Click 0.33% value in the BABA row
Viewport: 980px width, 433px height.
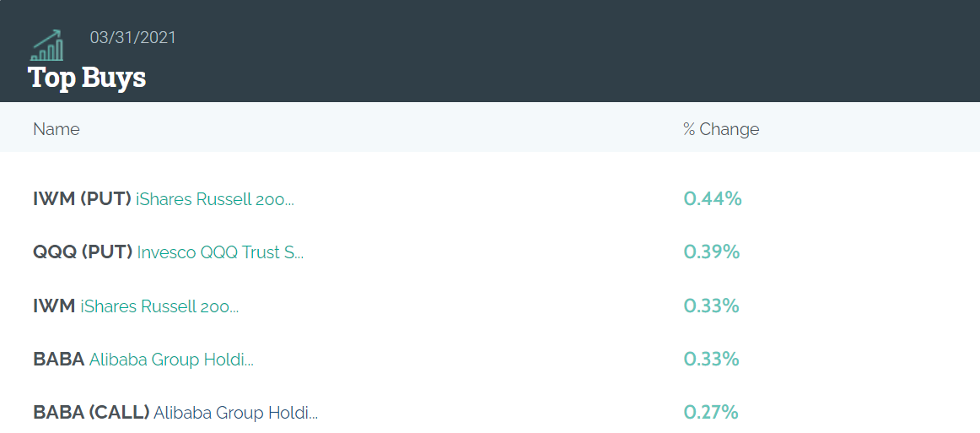tap(711, 360)
